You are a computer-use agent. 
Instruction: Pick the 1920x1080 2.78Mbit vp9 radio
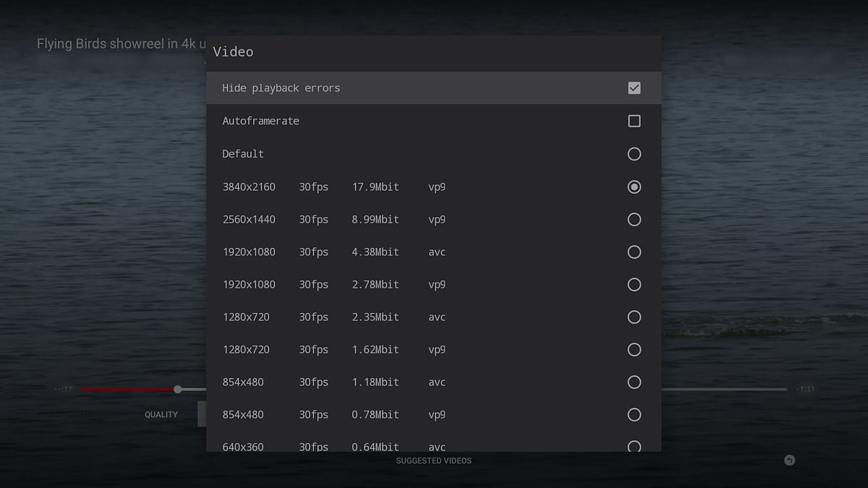pos(634,284)
